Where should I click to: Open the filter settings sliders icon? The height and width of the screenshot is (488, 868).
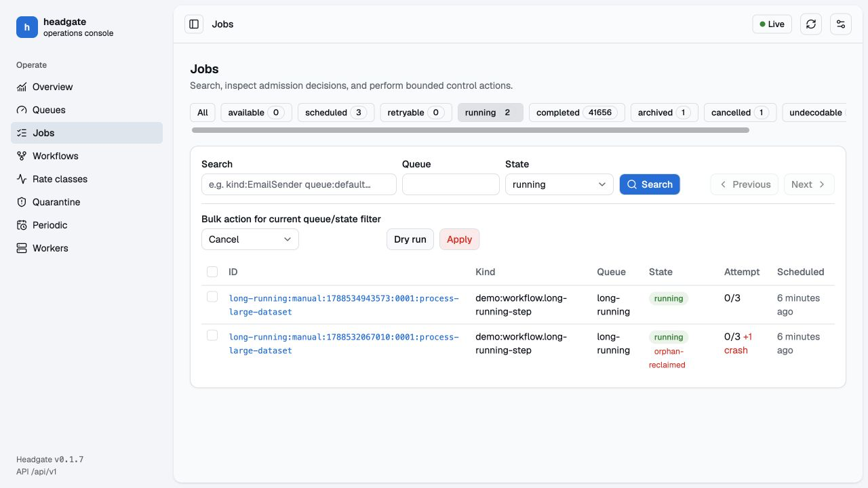(841, 24)
